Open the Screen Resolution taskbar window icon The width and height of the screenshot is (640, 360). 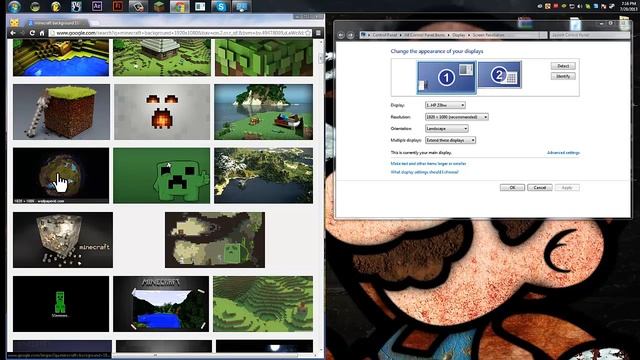point(241,6)
